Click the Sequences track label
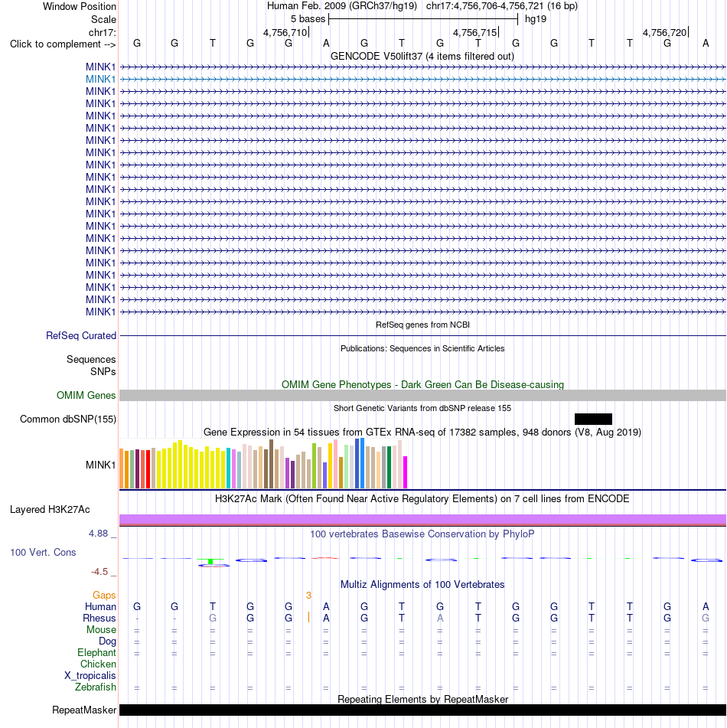727x728 pixels. pos(91,359)
